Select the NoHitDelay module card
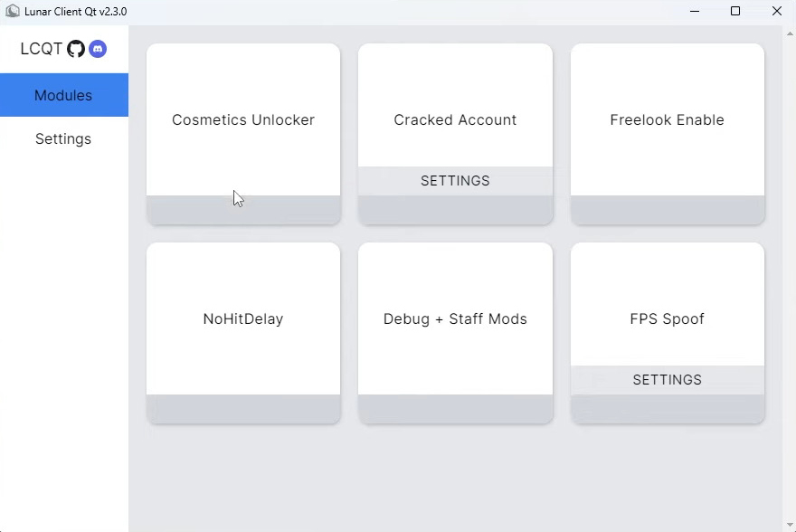 (243, 318)
